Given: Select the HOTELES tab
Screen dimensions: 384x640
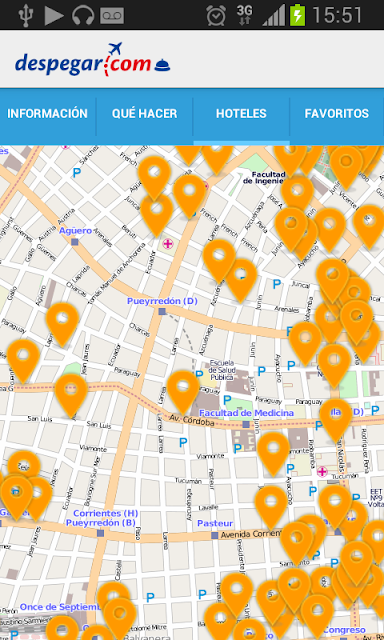Looking at the screenshot, I should pos(241,114).
